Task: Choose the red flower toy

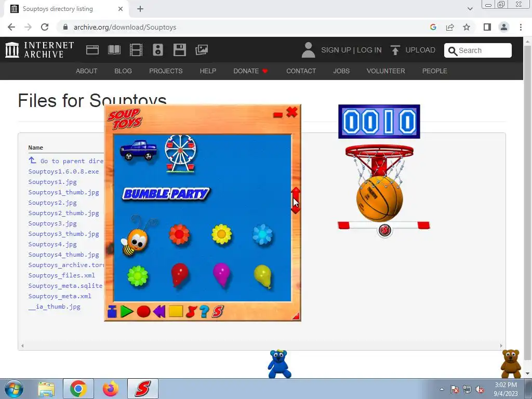Action: coord(179,234)
